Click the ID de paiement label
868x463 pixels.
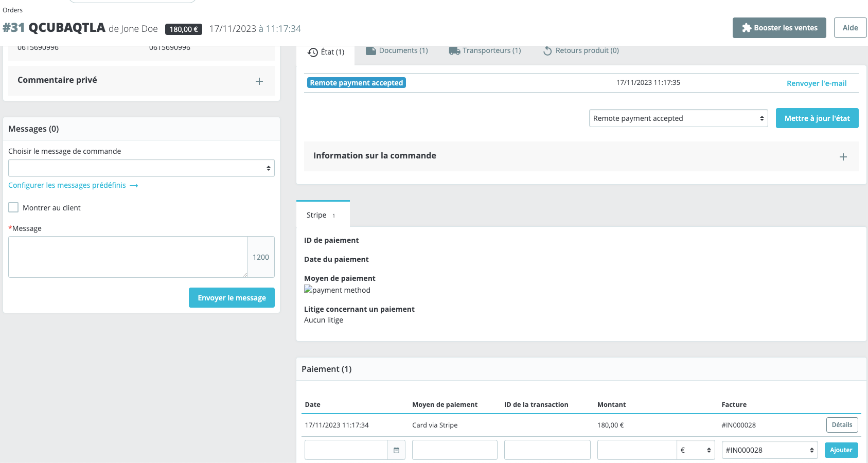point(331,240)
